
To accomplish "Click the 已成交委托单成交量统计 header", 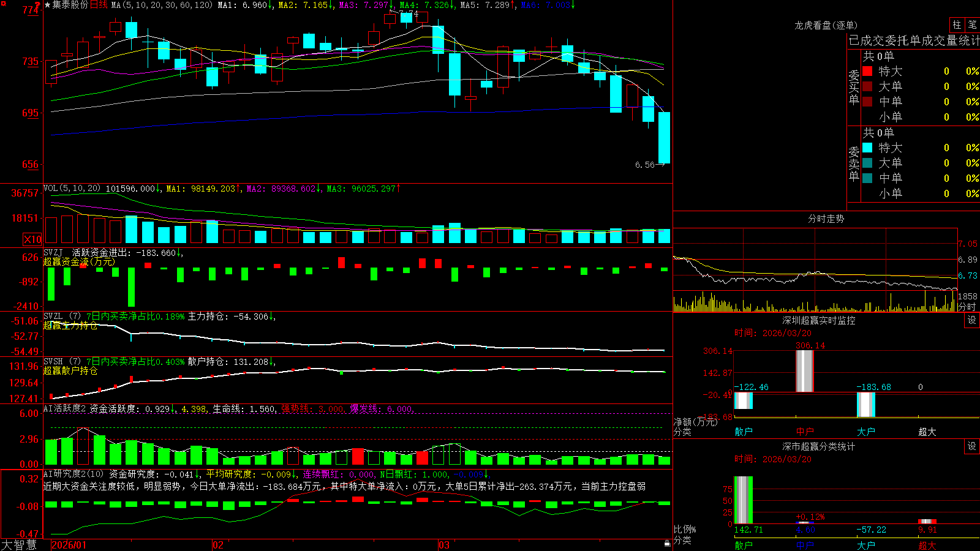I will 914,40.
